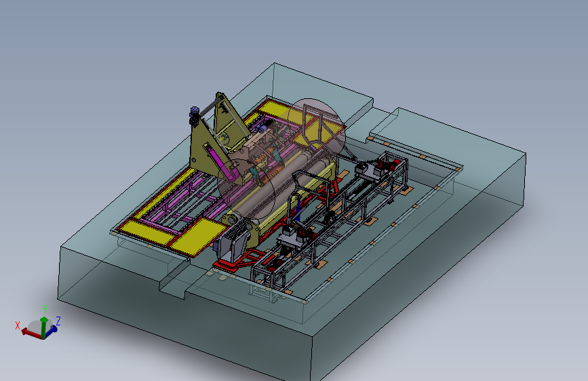588x381 pixels.
Task: Select the blue motor atop the triangular frame
Action: click(x=194, y=116)
